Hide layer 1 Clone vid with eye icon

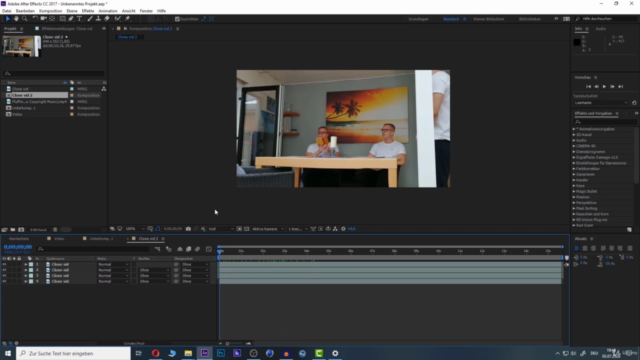tap(4, 264)
